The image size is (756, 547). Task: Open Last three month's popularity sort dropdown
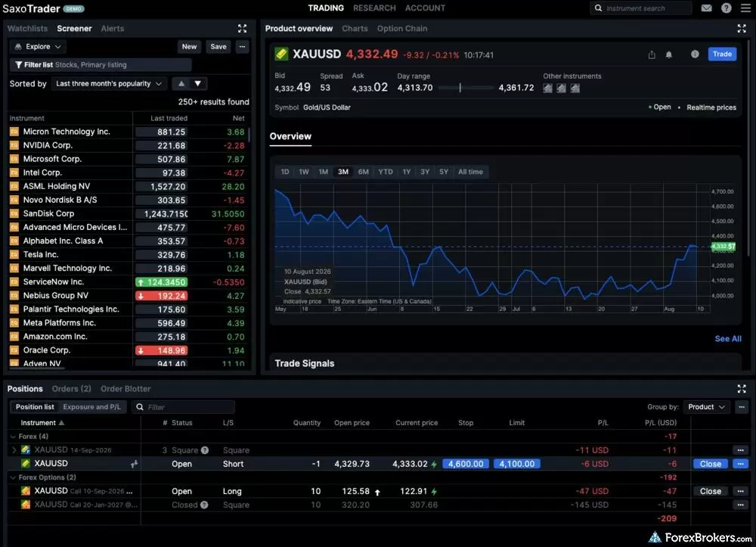coord(109,83)
